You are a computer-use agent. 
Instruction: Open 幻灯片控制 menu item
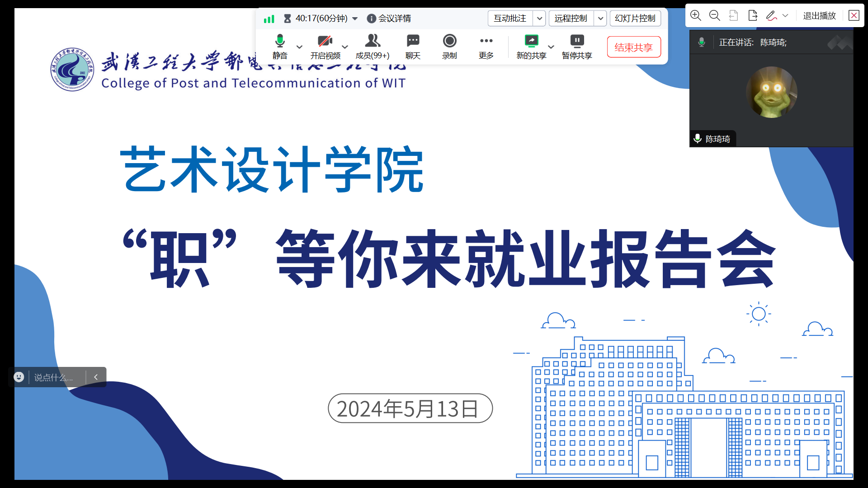[x=635, y=19]
